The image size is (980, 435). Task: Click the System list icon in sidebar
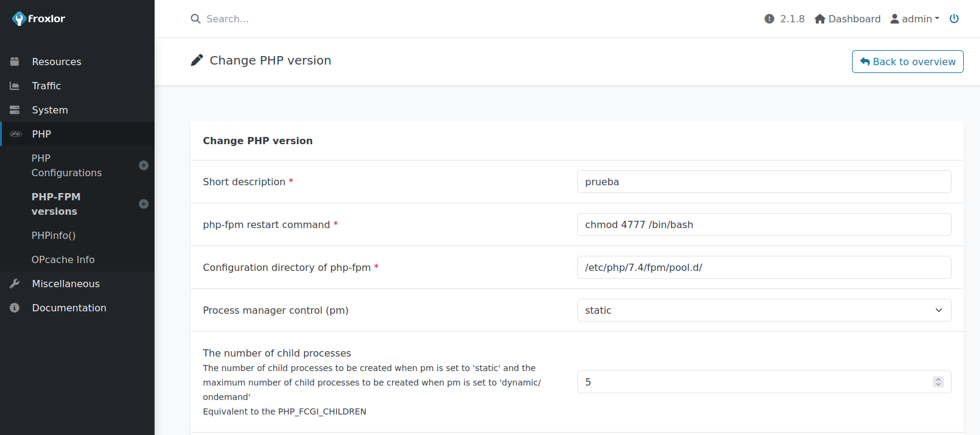(x=14, y=109)
